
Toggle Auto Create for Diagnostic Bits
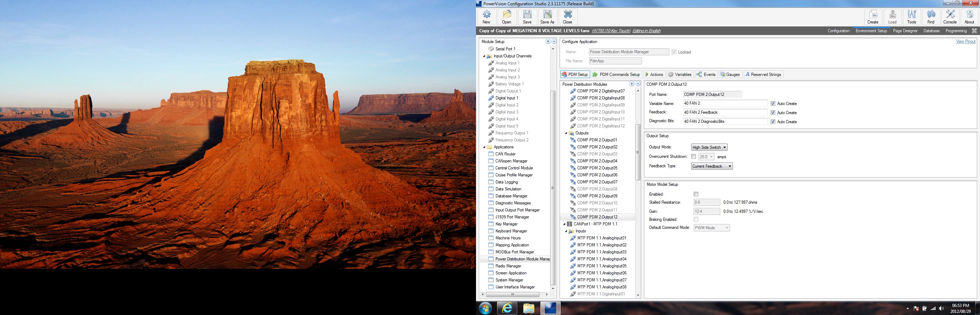tap(773, 122)
